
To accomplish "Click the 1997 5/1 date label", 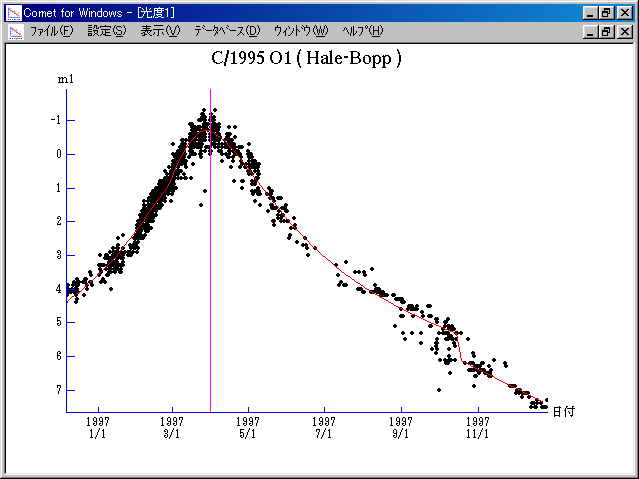I will [248, 427].
